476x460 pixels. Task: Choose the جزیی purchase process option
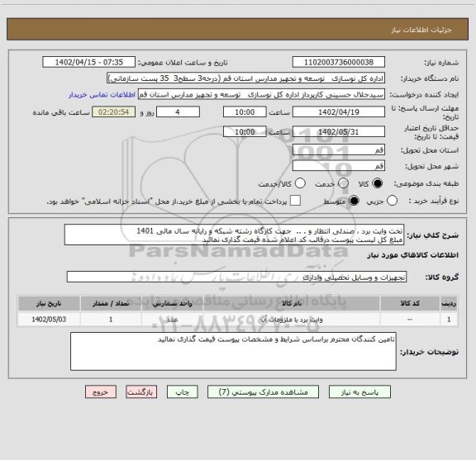click(x=392, y=201)
